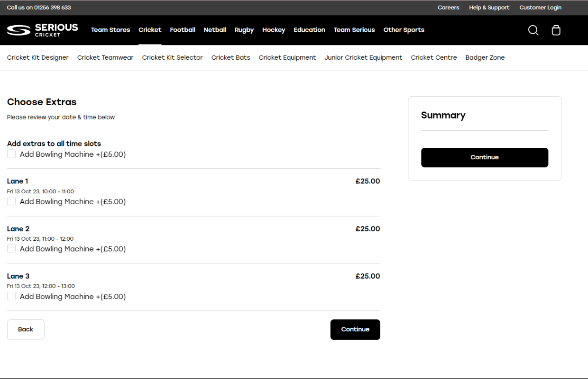Open the Team Stores menu
The image size is (588, 379).
[110, 30]
